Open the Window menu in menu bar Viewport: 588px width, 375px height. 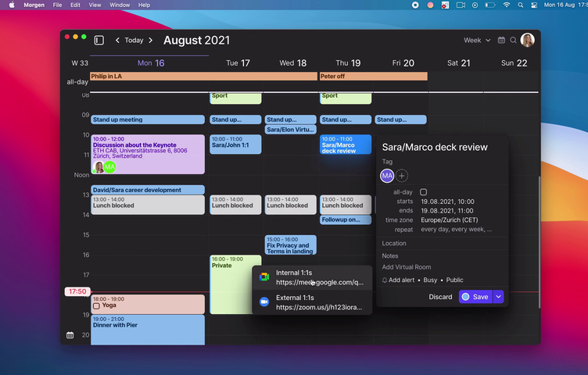120,5
